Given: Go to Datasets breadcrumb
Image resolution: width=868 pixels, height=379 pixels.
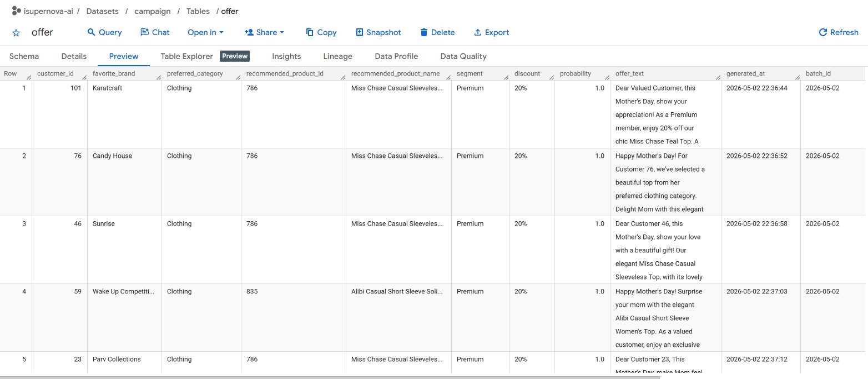Looking at the screenshot, I should 102,11.
